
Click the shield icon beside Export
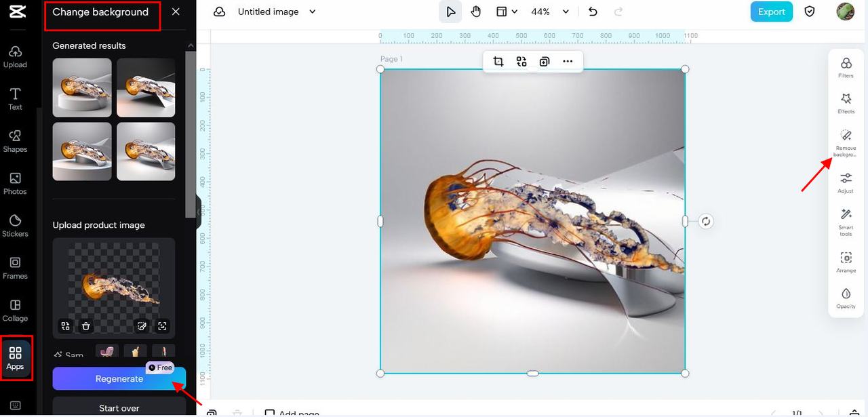(x=810, y=12)
